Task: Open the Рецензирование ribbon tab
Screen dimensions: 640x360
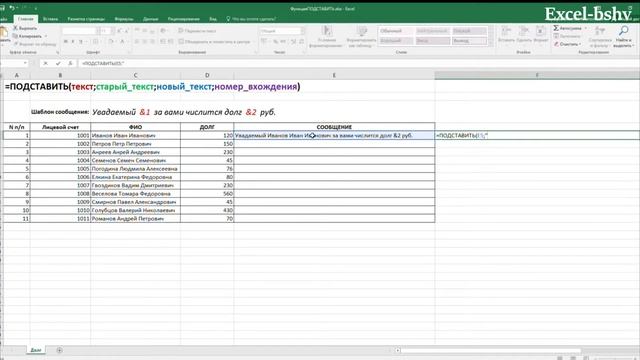Action: [184, 19]
